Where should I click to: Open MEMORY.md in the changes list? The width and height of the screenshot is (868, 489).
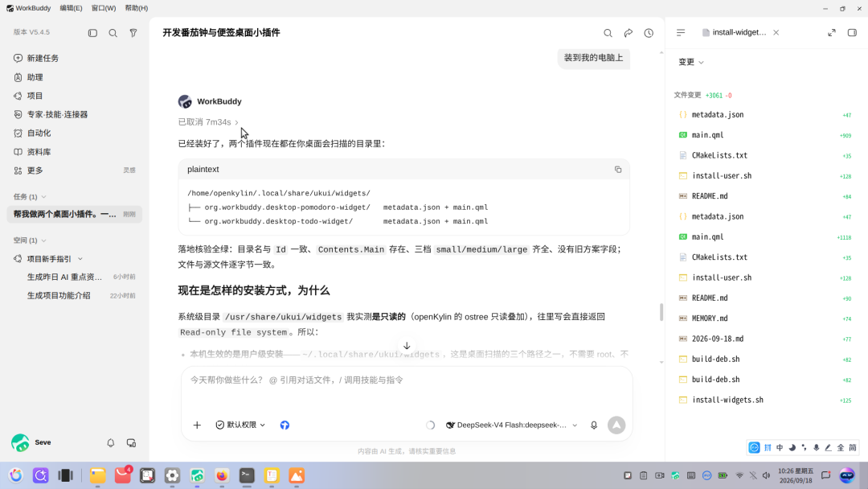click(710, 318)
